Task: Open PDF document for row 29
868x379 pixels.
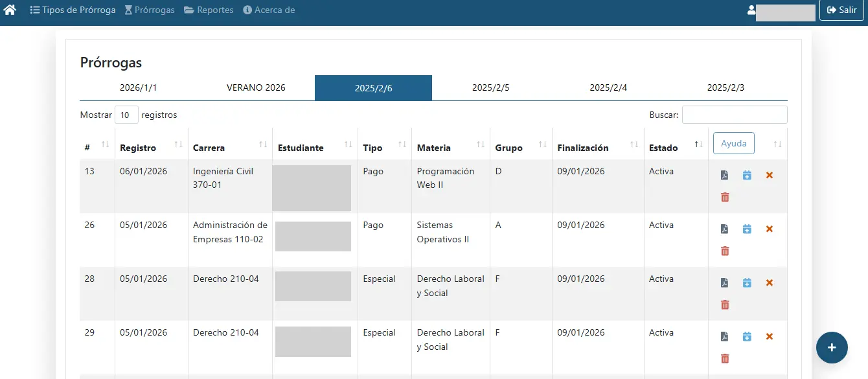Action: coord(725,337)
